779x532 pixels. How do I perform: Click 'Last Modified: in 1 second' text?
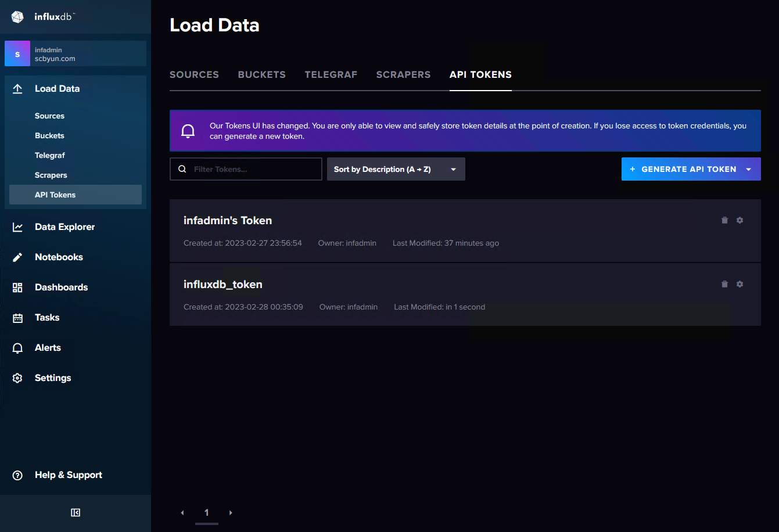(x=439, y=307)
